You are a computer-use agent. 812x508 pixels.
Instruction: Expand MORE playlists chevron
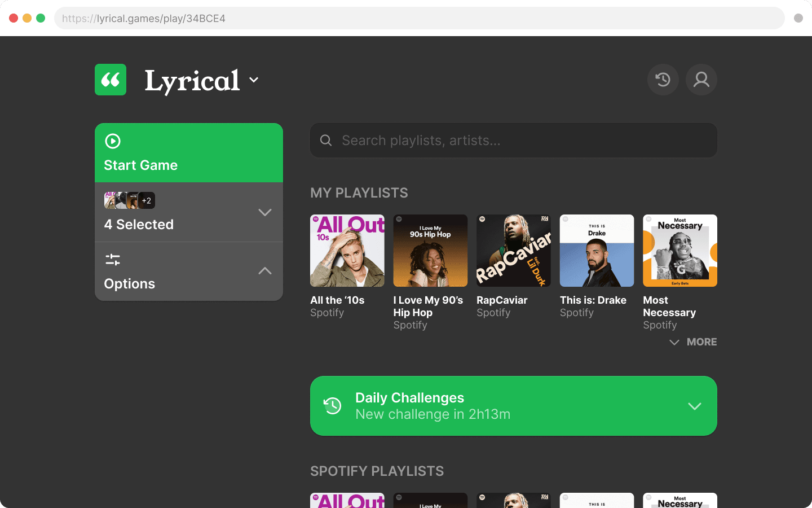click(x=674, y=342)
